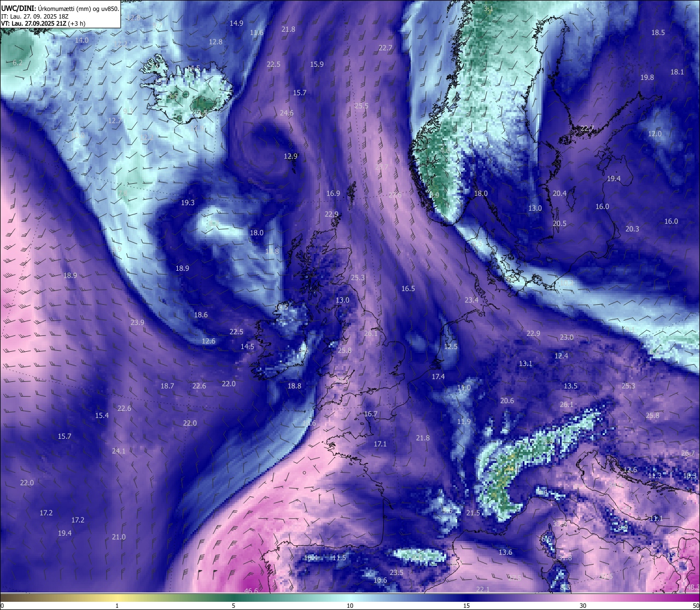This screenshot has width=700, height=610.
Task: Click the map value 18.8
Action: pyautogui.click(x=294, y=386)
